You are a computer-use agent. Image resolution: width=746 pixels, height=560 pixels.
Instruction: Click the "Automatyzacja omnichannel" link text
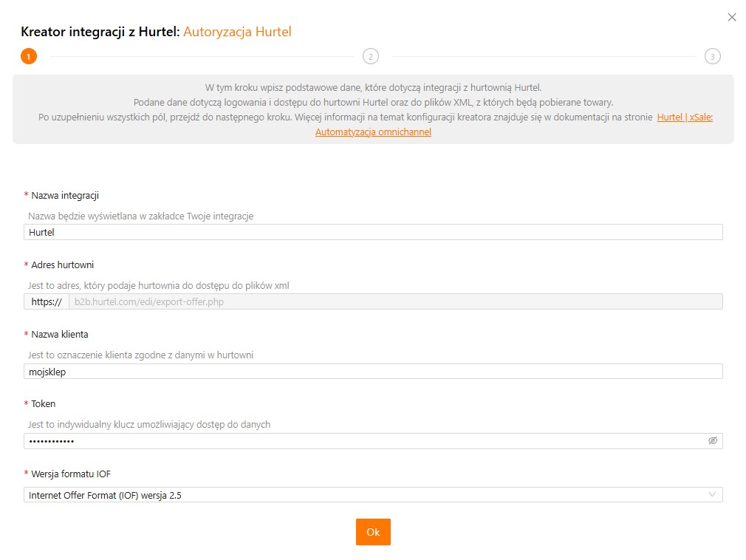tap(373, 132)
